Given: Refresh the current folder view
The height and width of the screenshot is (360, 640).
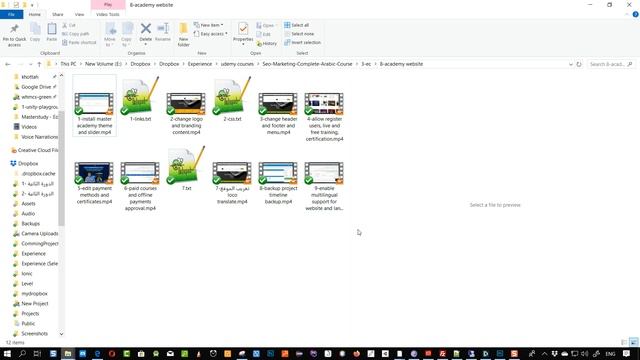Looking at the screenshot, I should point(579,64).
